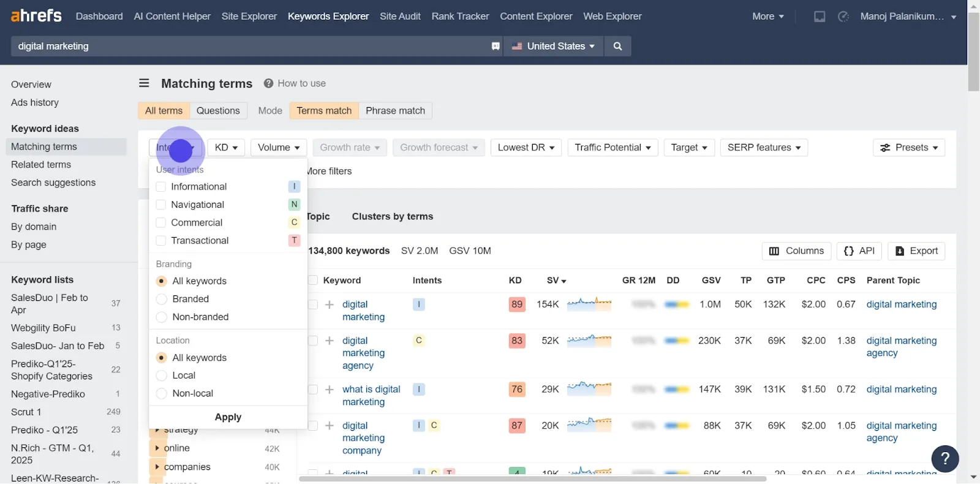
Task: Click intent badge C for 'digital marketing agency'
Action: (419, 341)
